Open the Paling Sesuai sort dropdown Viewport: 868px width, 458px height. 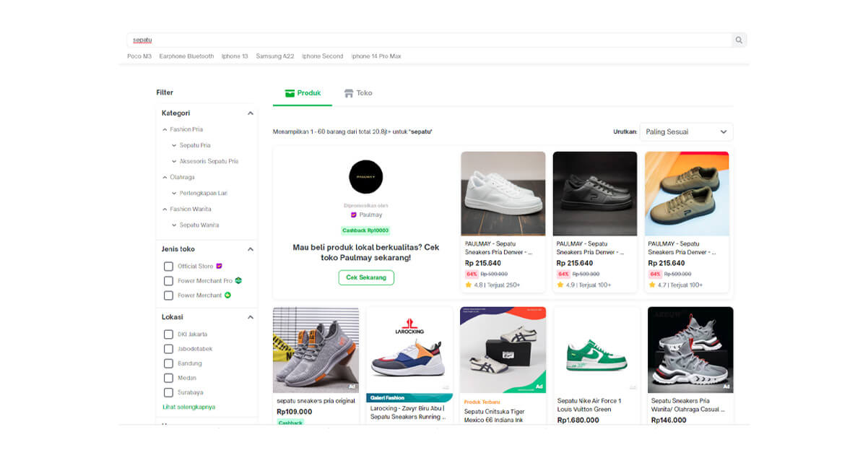pos(685,131)
